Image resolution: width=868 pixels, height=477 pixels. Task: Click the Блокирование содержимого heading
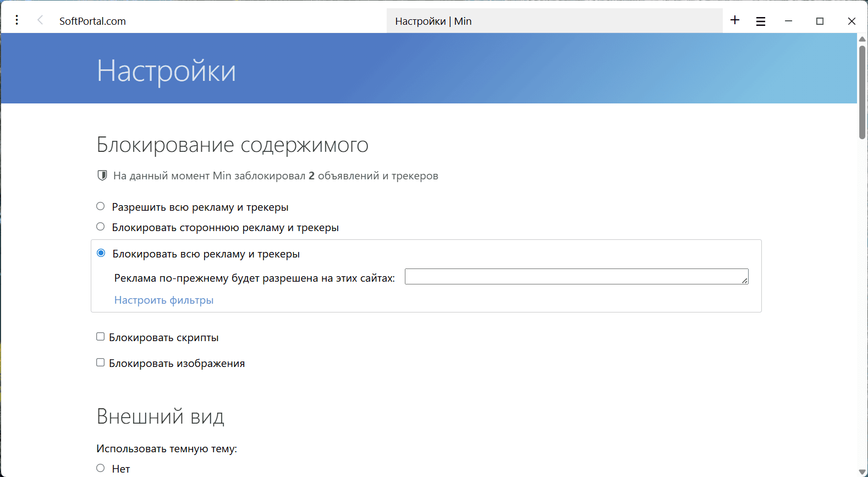point(233,145)
